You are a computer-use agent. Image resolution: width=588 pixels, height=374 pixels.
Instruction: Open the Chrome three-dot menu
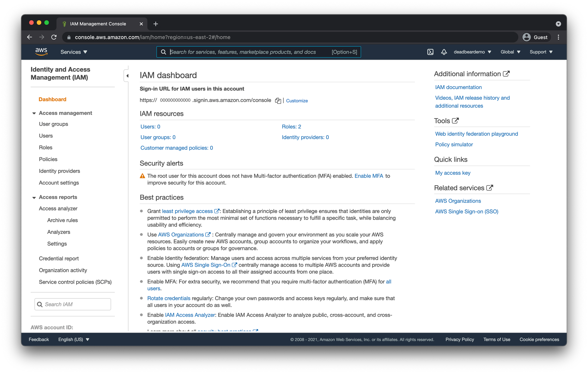[558, 37]
